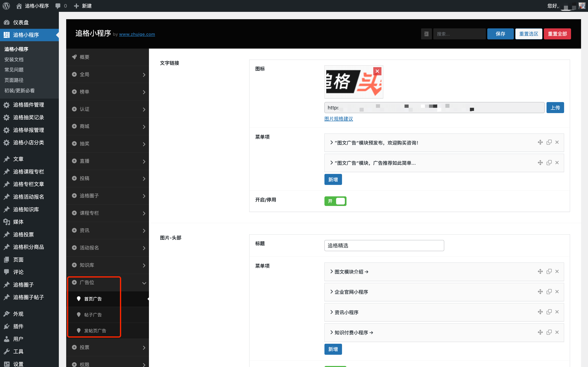The width and height of the screenshot is (588, 367).
Task: Open 插件 plugins in sidebar
Action: tap(29, 326)
